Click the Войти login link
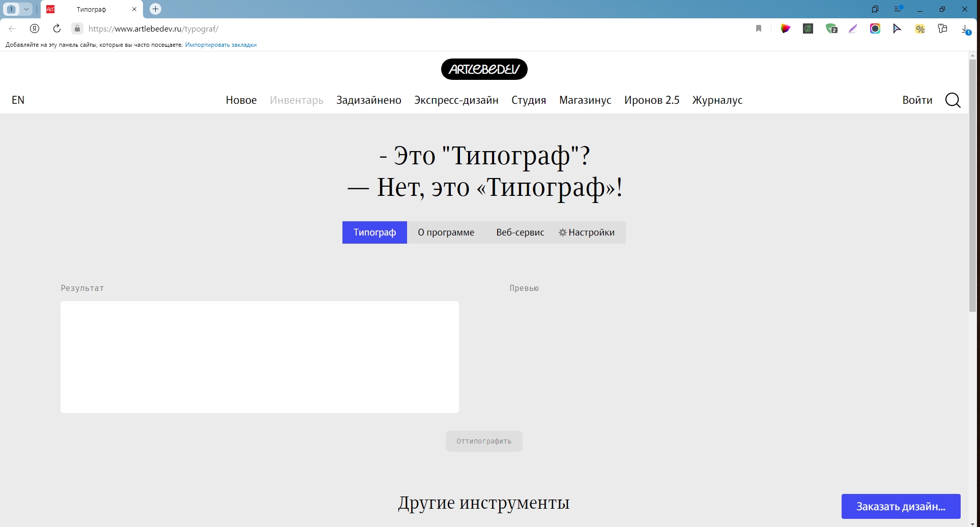 pyautogui.click(x=917, y=100)
